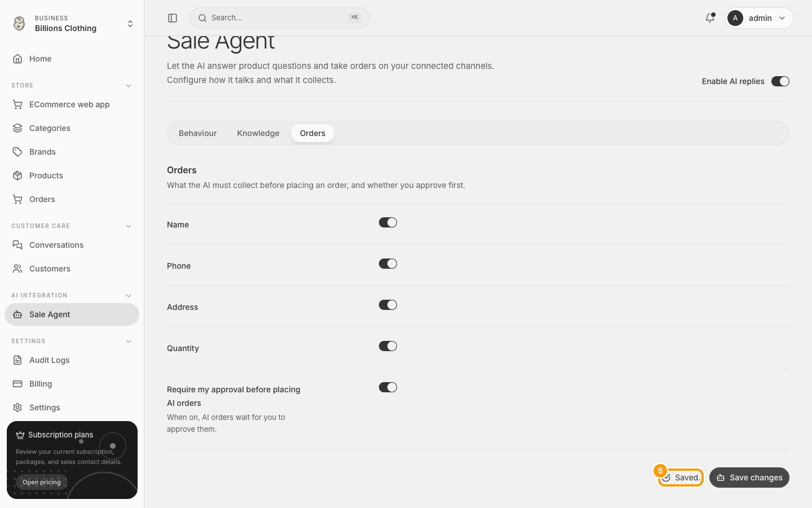Switch to the Behaviour tab
The image size is (812, 508).
click(x=197, y=133)
